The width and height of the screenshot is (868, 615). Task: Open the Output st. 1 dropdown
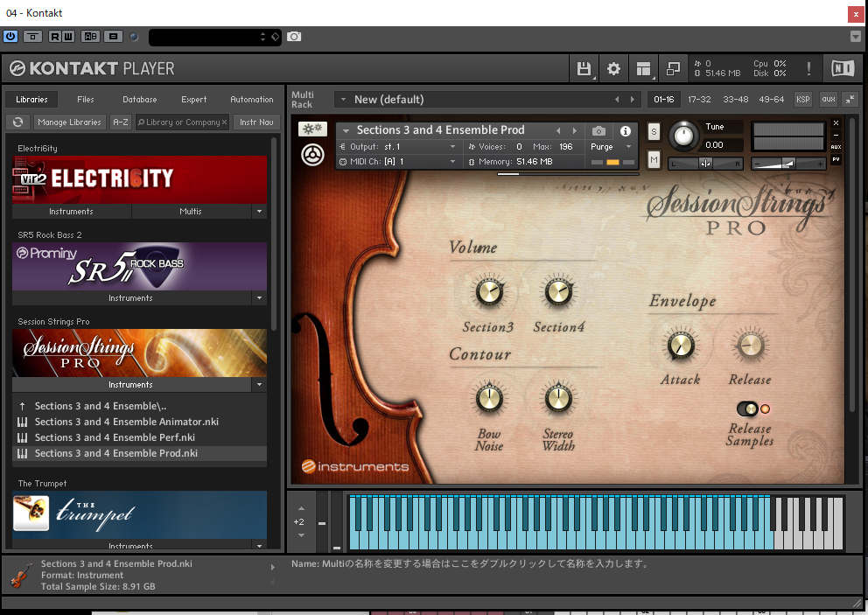click(x=399, y=147)
